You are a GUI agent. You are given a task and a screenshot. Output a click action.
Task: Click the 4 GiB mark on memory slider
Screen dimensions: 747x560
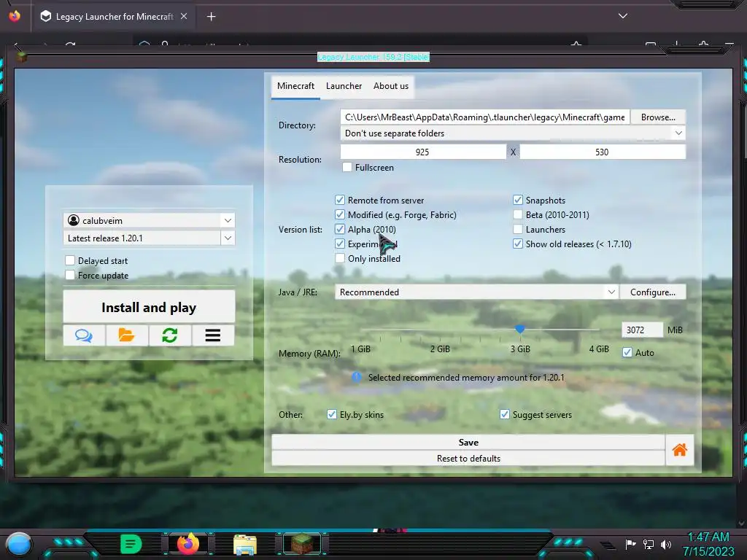tap(599, 349)
